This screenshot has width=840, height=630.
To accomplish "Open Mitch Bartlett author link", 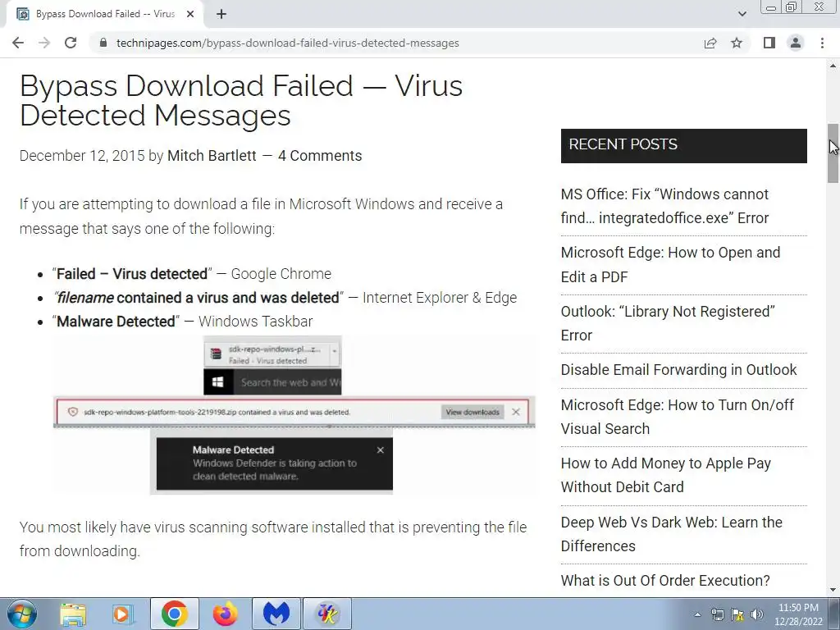I will [212, 156].
